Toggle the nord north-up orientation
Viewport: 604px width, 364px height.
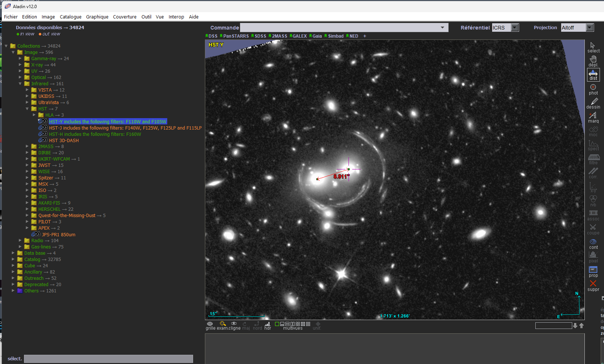[257, 326]
